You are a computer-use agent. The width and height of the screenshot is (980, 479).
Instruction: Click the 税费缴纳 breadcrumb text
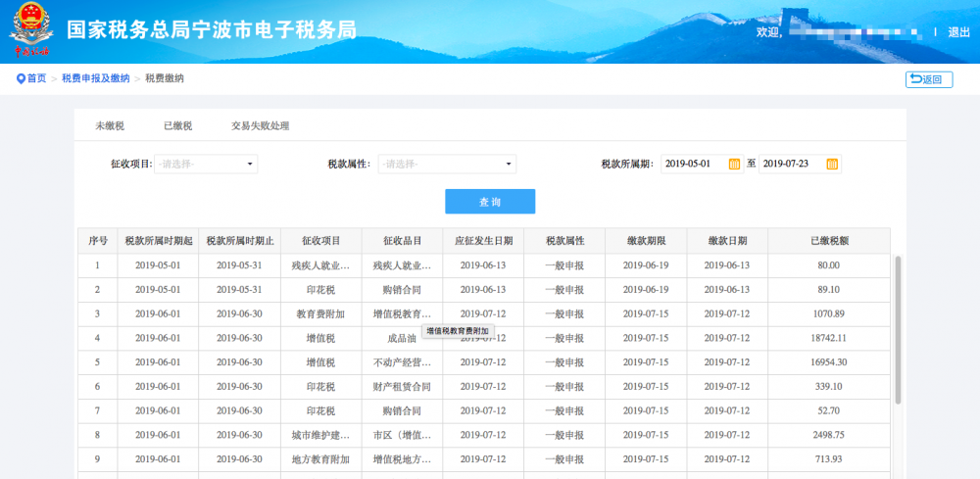[165, 78]
